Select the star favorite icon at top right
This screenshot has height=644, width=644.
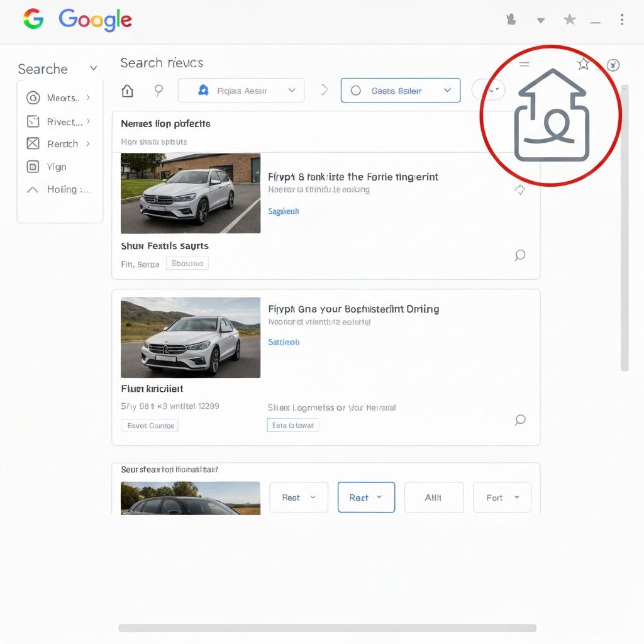(x=569, y=18)
